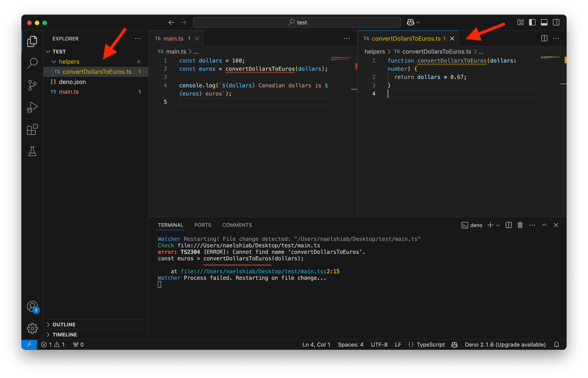588x378 pixels.
Task: Open the Copilot menu in title bar
Action: [413, 23]
